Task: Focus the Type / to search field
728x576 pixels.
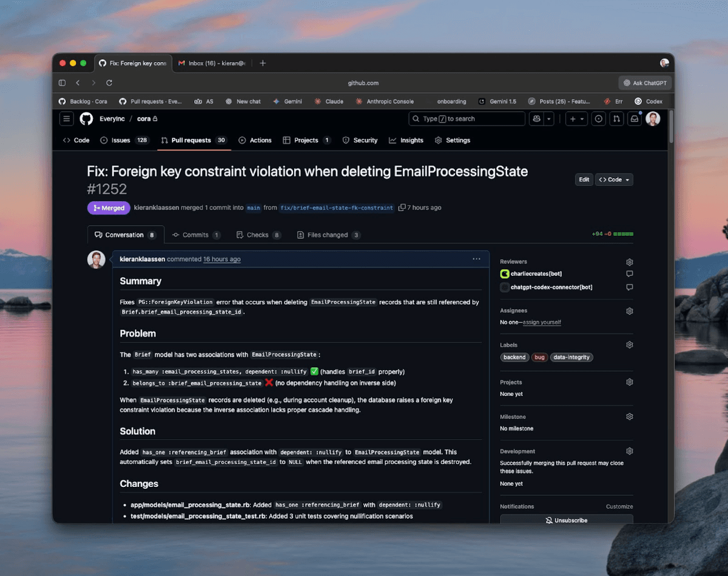Action: click(467, 119)
